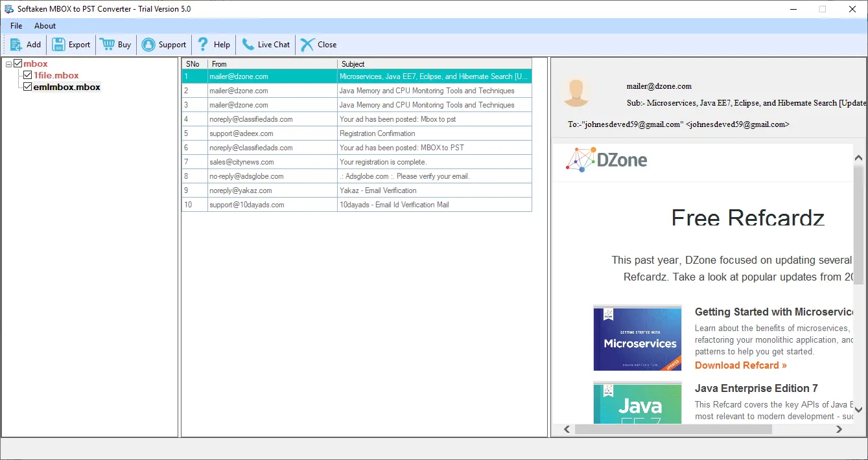
Task: Open the About menu
Action: [45, 26]
